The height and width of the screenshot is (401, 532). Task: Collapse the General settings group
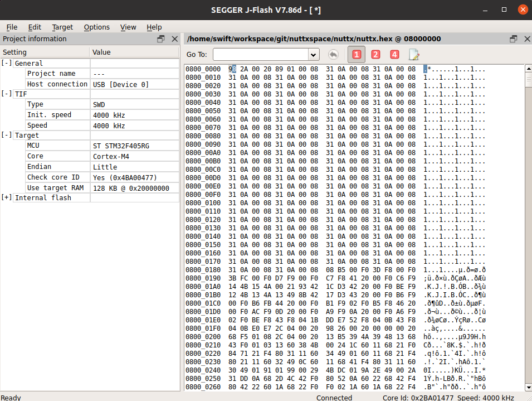[7, 63]
